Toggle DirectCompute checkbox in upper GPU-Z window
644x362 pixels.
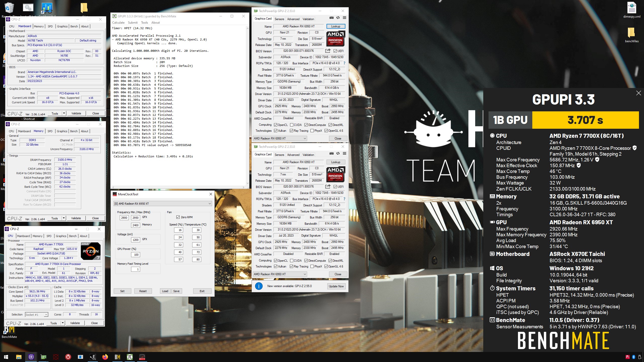point(306,125)
